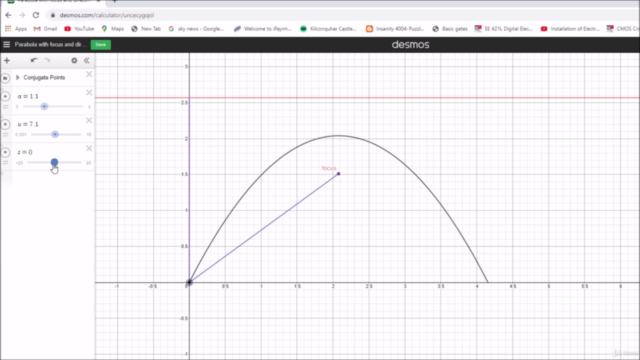Delete the z = 0 expression
The image size is (640, 360).
click(x=89, y=148)
